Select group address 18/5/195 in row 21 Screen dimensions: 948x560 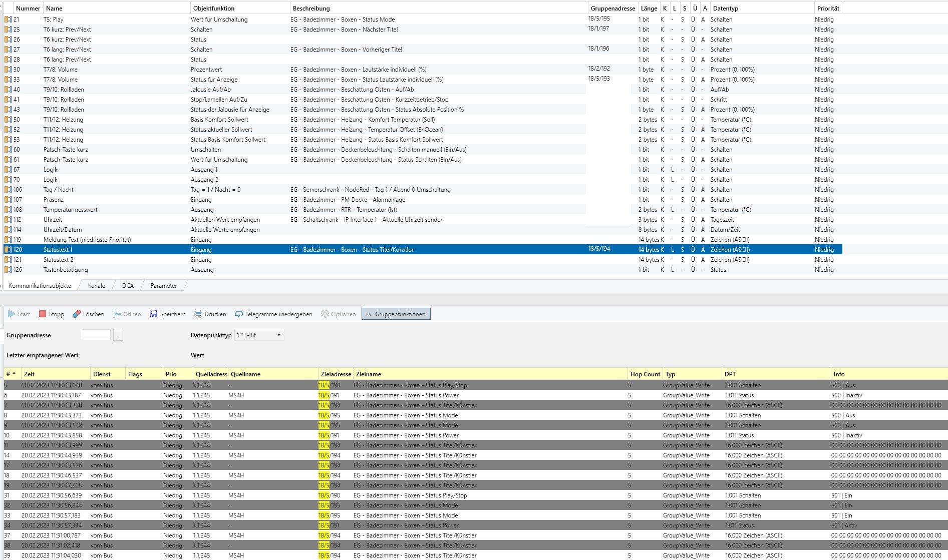[x=599, y=19]
